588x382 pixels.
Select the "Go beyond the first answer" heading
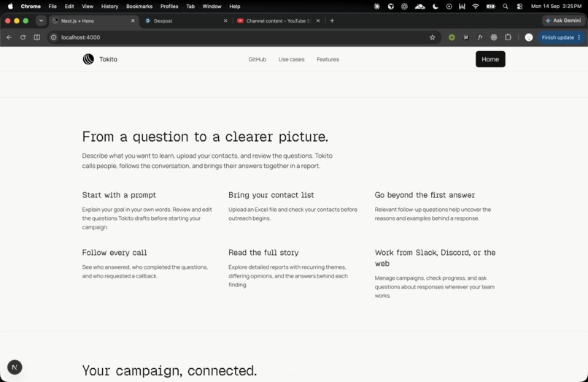tap(425, 195)
